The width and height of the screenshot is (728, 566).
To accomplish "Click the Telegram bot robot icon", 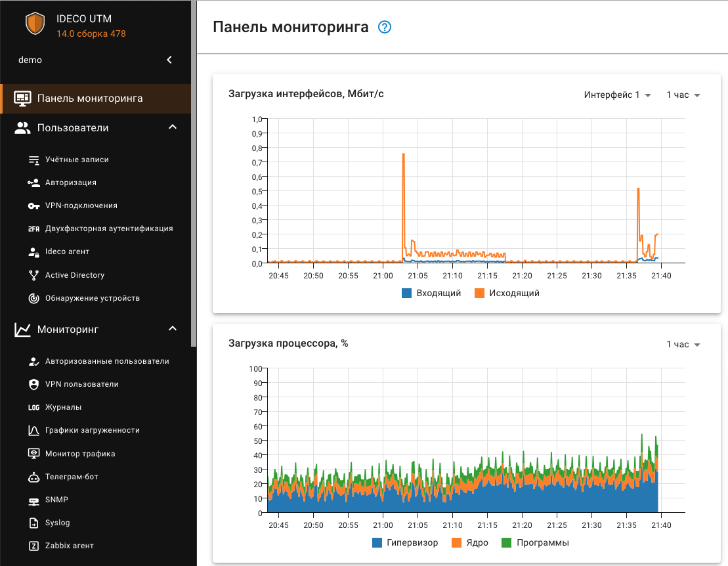I will (x=34, y=477).
